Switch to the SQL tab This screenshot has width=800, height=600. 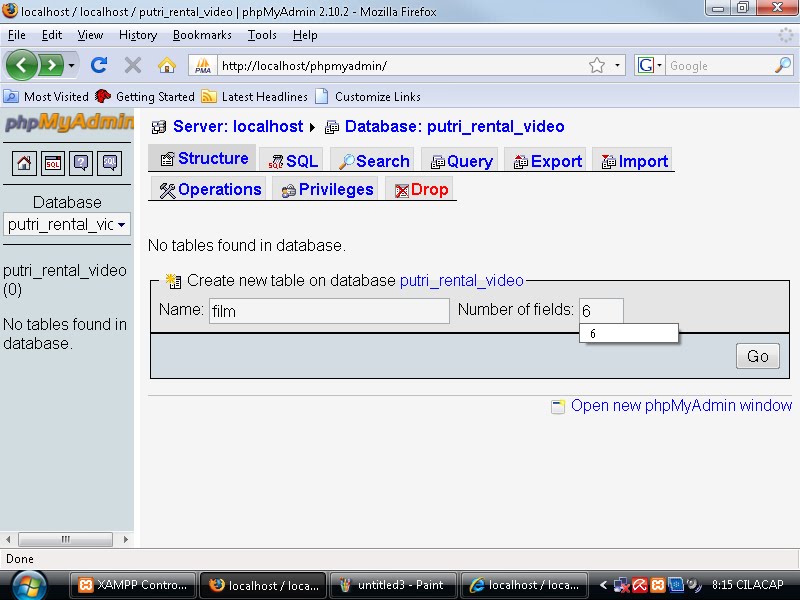click(293, 161)
